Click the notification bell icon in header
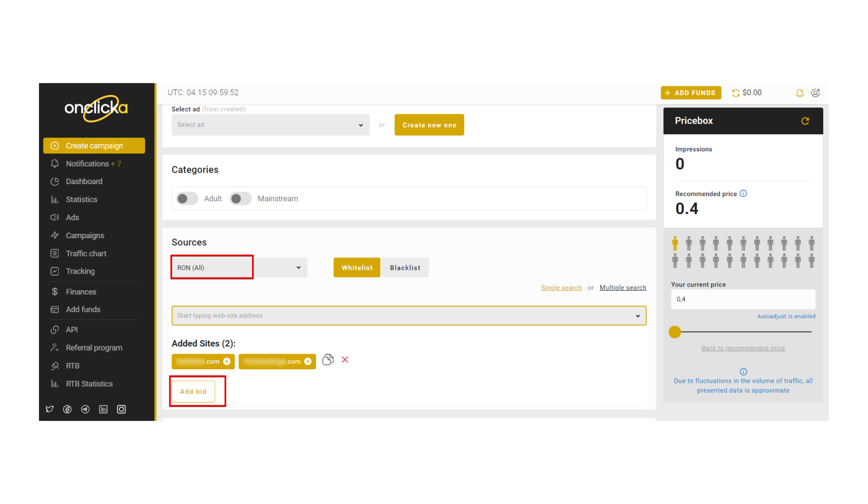The image size is (868, 504). (799, 93)
